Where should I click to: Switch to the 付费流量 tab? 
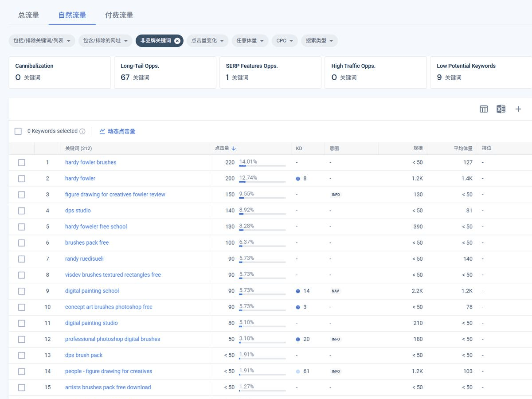(x=119, y=15)
